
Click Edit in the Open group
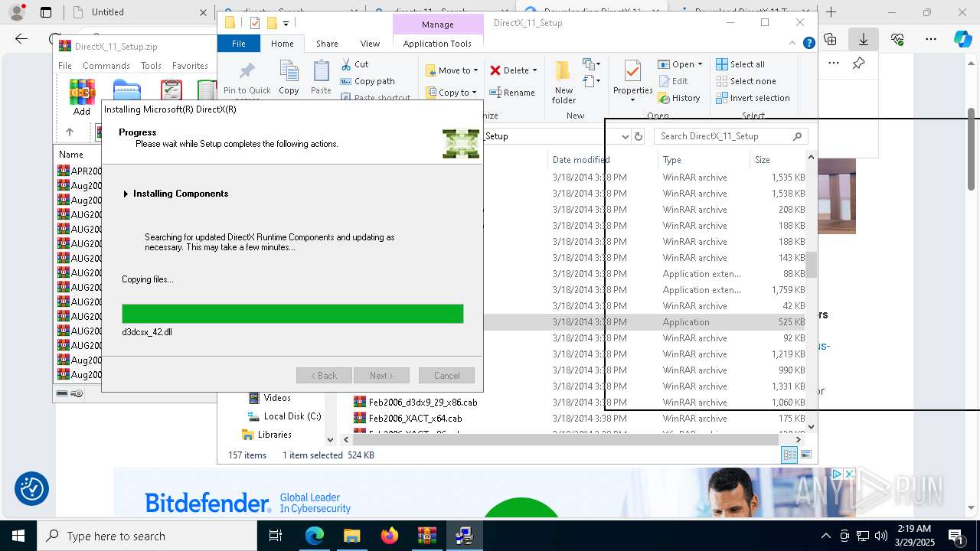[673, 81]
